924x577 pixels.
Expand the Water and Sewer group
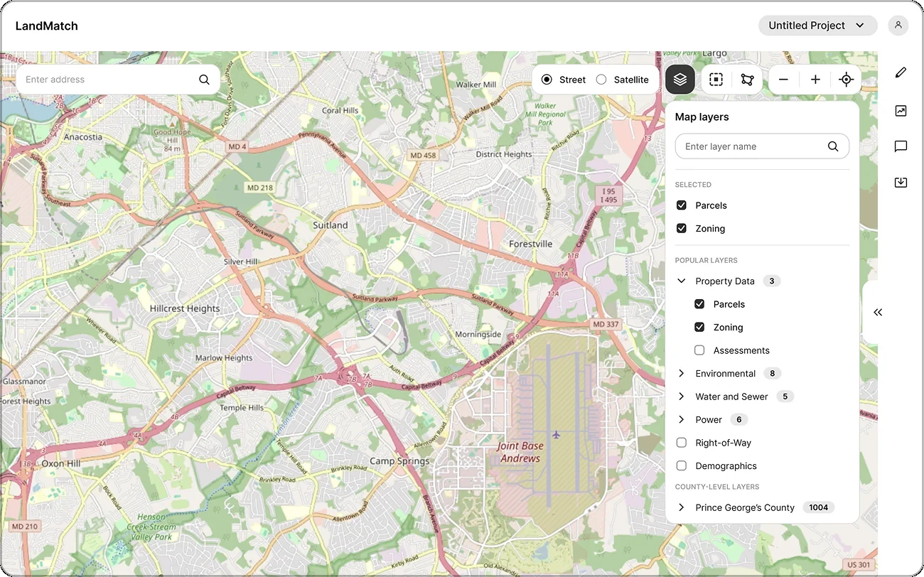[682, 397]
